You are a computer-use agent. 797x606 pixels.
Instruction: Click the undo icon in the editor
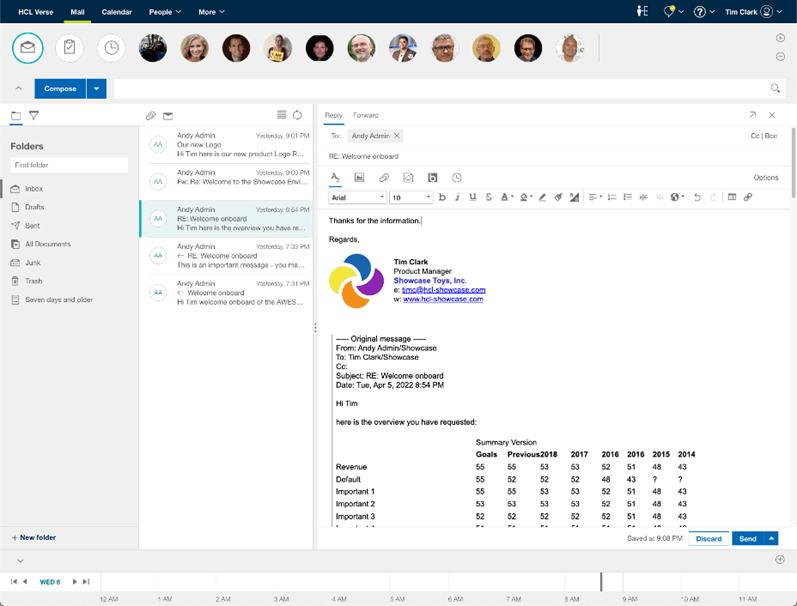click(697, 197)
